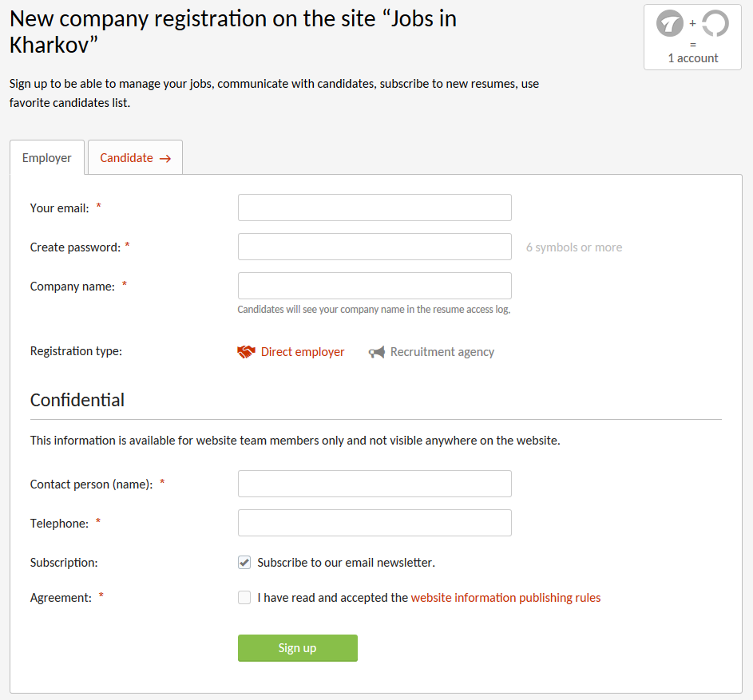Viewport: 753px width, 700px height.
Task: Focus the Contact person name field
Action: click(x=375, y=484)
